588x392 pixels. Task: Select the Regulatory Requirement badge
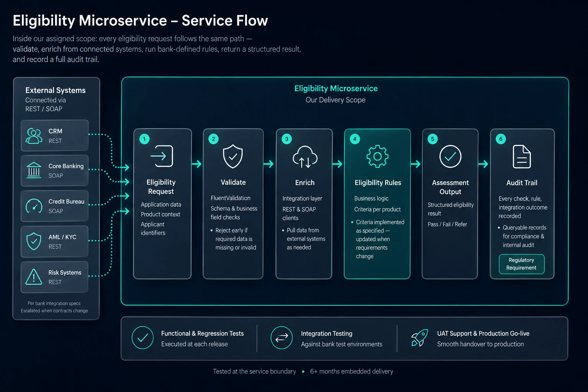[x=521, y=264]
